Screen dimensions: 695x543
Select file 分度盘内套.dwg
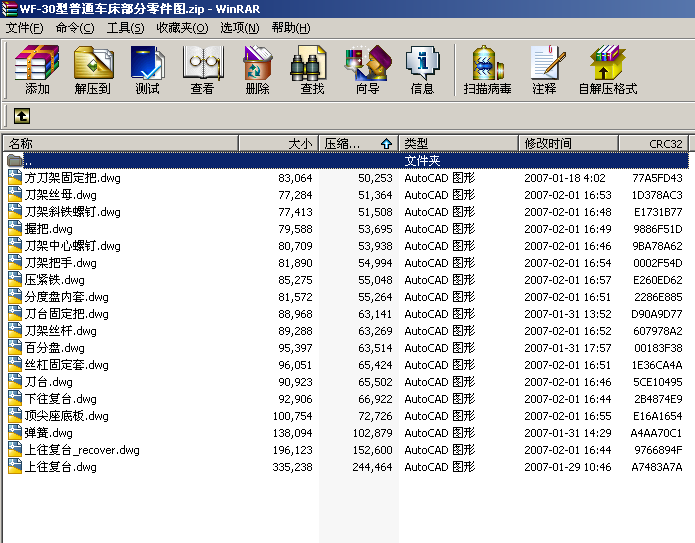tap(66, 297)
